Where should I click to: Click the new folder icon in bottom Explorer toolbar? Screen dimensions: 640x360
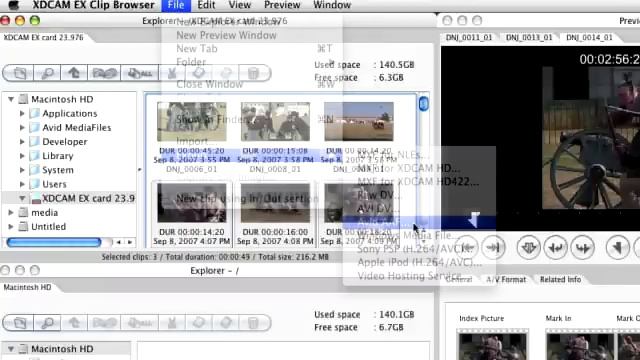click(19, 323)
